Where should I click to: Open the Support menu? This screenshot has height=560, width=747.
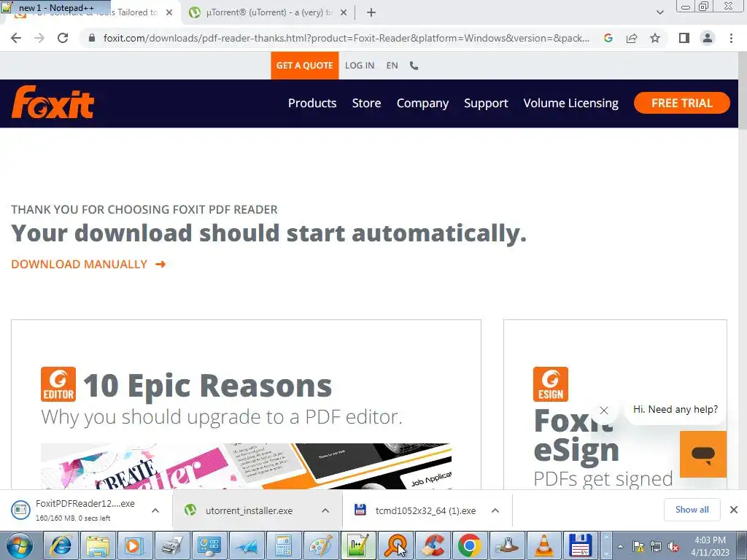click(486, 104)
